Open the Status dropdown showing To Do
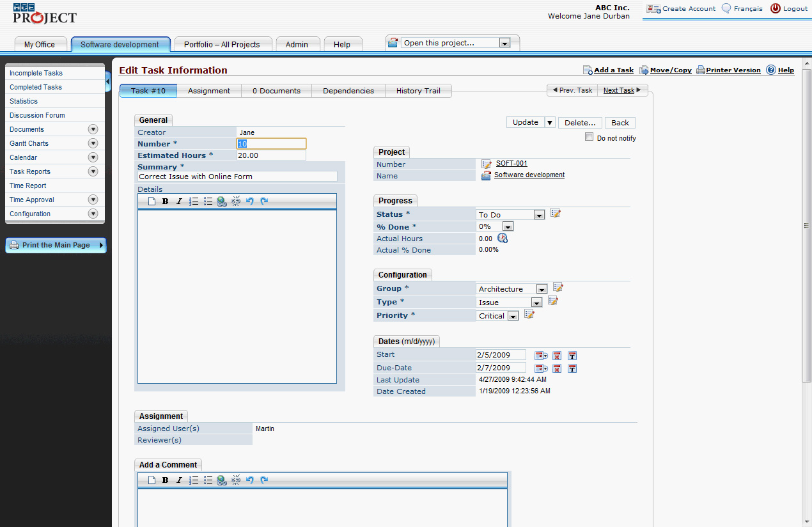Image resolution: width=812 pixels, height=527 pixels. tap(511, 215)
